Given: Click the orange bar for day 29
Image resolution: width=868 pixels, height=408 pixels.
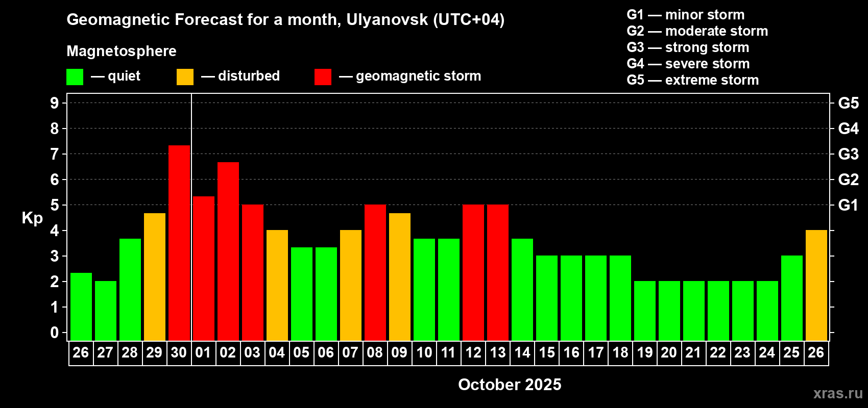Looking at the screenshot, I should pos(155,277).
